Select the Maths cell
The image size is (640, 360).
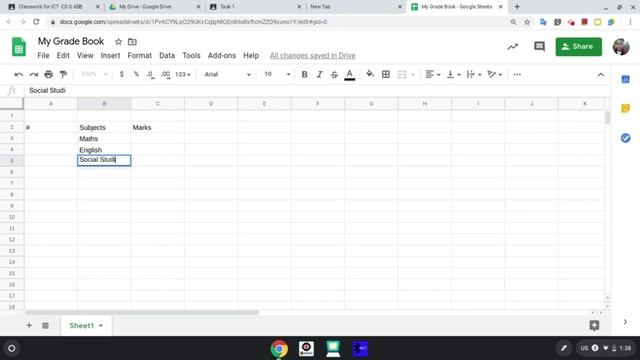pyautogui.click(x=104, y=139)
